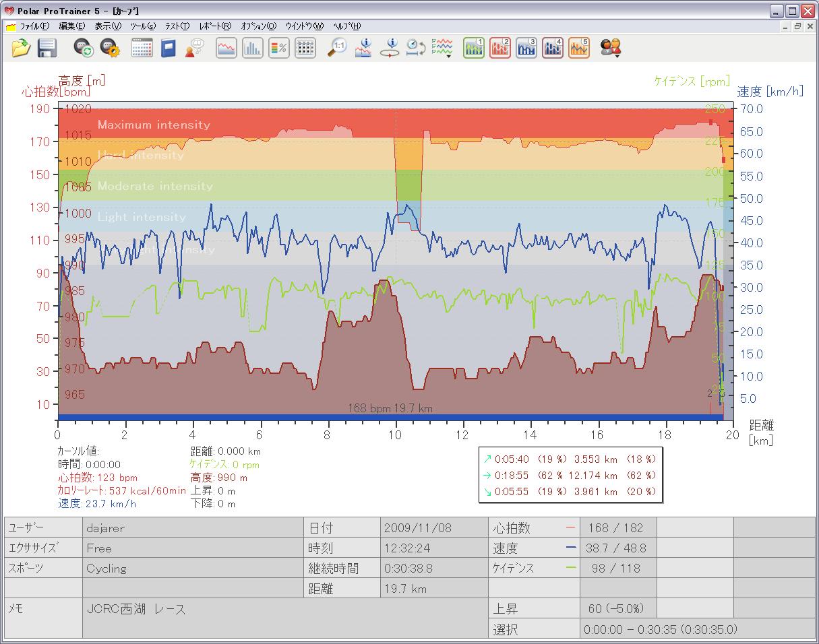Image resolution: width=819 pixels, height=644 pixels.
Task: Click the time/distance axis switch icon
Action: click(x=415, y=48)
